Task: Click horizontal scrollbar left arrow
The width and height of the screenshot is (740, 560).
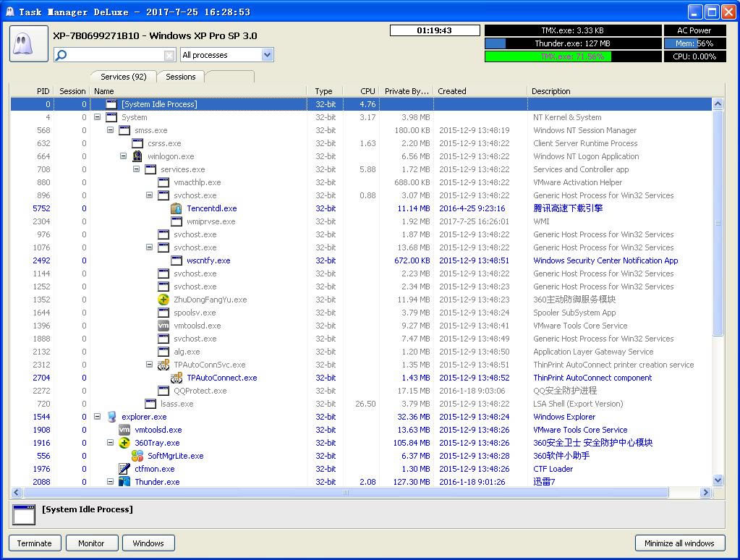Action: pos(17,493)
